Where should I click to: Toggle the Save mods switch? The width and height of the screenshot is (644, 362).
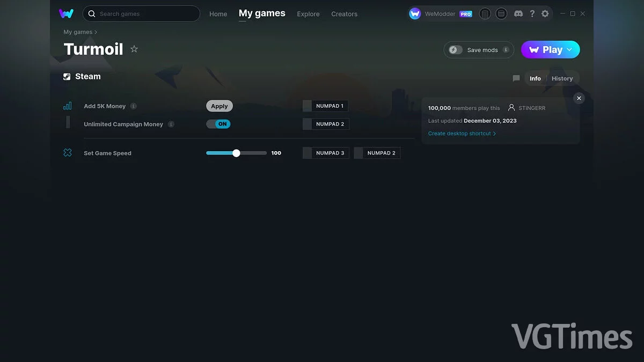(456, 50)
